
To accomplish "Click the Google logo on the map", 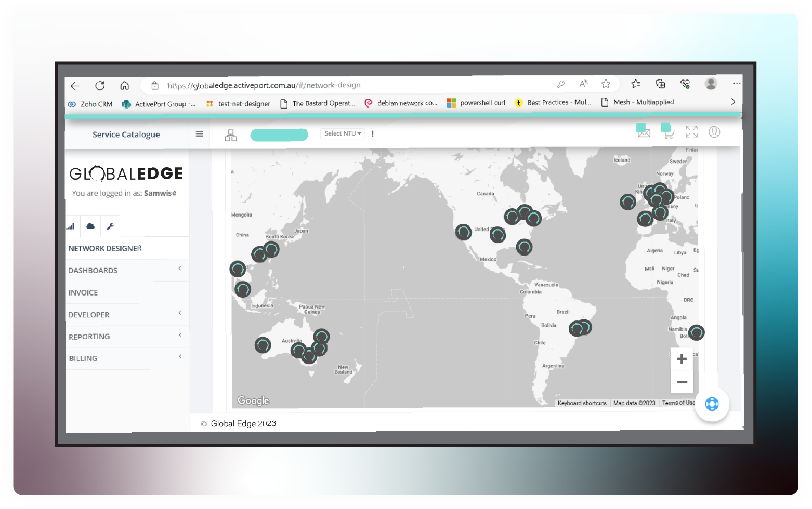I will pos(253,400).
